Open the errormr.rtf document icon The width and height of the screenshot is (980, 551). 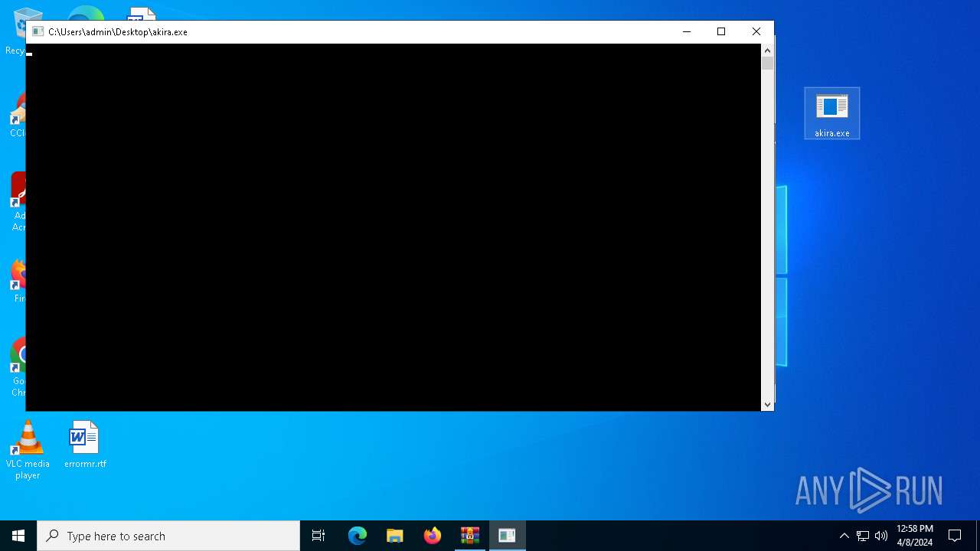pyautogui.click(x=85, y=444)
